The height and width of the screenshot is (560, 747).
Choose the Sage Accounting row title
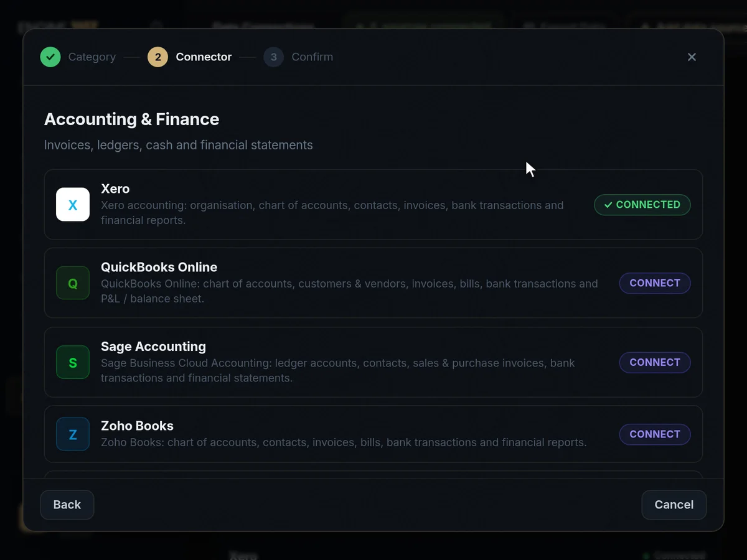coord(153,347)
